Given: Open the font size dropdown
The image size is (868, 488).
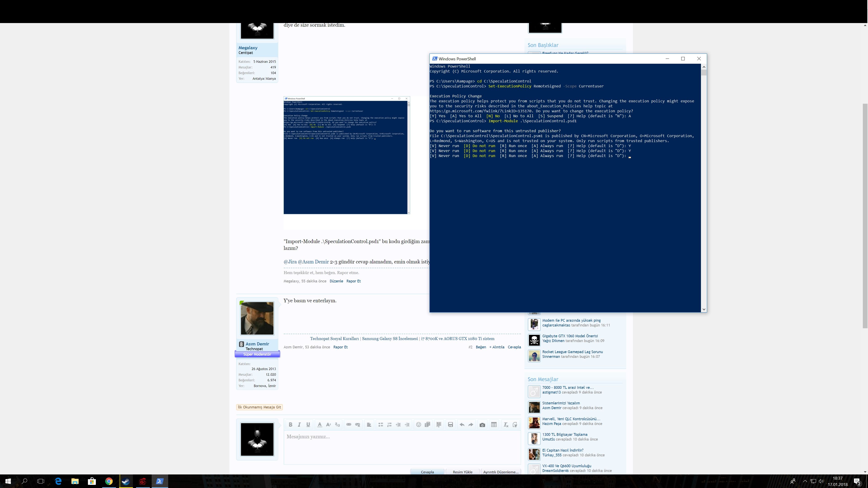Looking at the screenshot, I should coord(328,425).
